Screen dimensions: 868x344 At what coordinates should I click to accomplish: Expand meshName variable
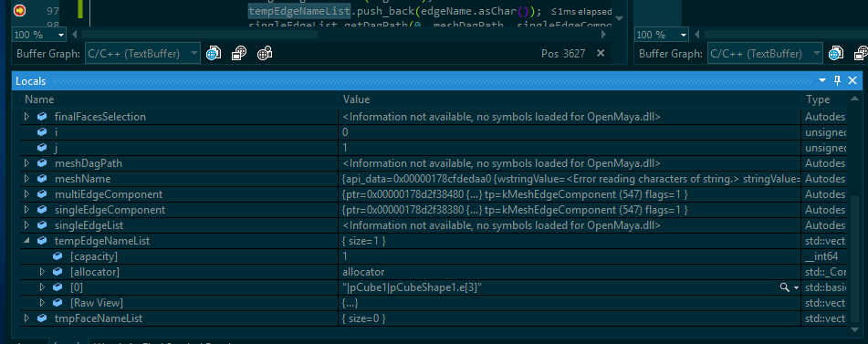tap(26, 179)
